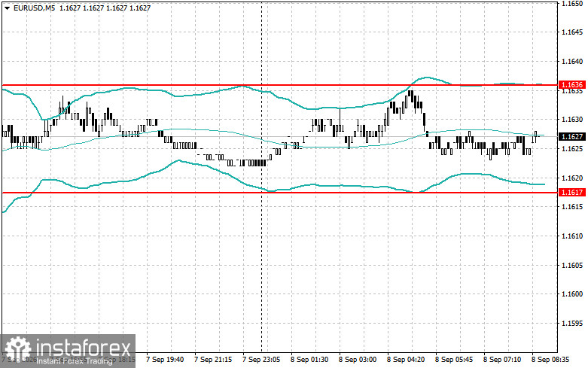This screenshot has height=368, width=588.
Task: Click the 1.1600 price scale value
Action: (572, 294)
